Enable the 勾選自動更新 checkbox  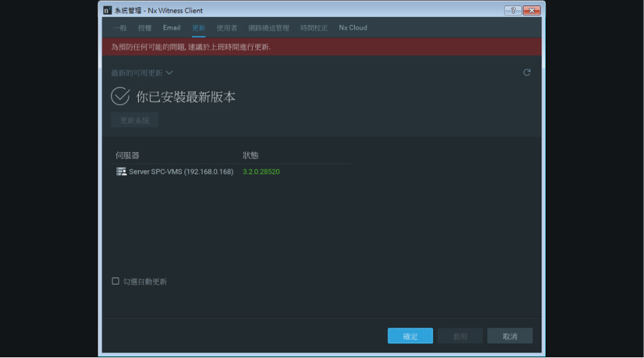click(115, 281)
